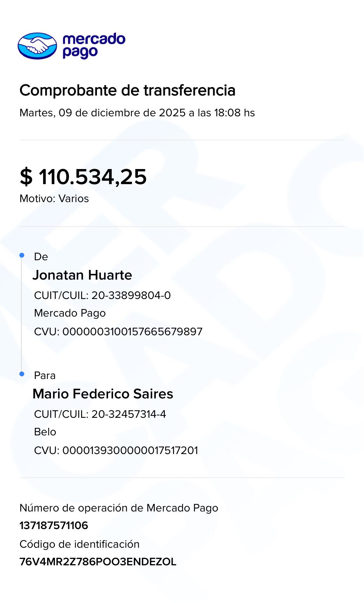Image resolution: width=364 pixels, height=603 pixels.
Task: Click the 'mercado pago' brand wordmark
Action: 94,46
